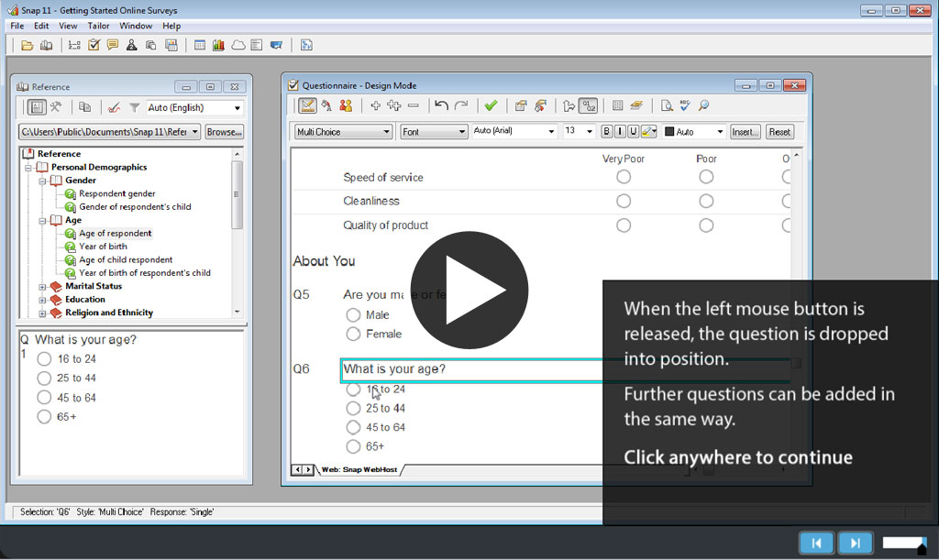Open the Questionnaire window icon in main toolbar
The height and width of the screenshot is (560, 939).
tap(94, 46)
